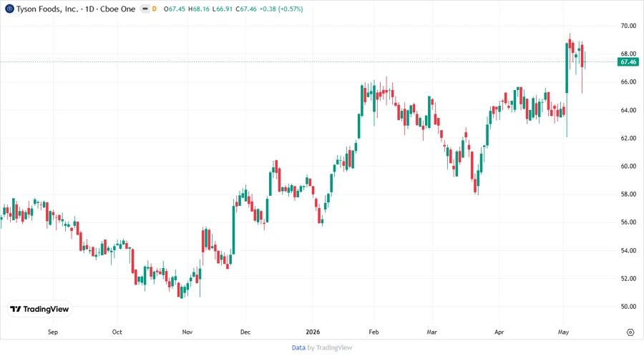Click the high value H68.16
The height and width of the screenshot is (356, 644).
199,9
